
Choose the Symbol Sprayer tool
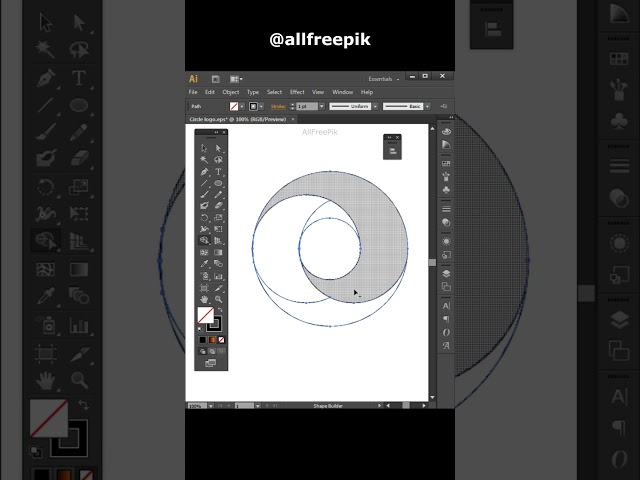[204, 276]
